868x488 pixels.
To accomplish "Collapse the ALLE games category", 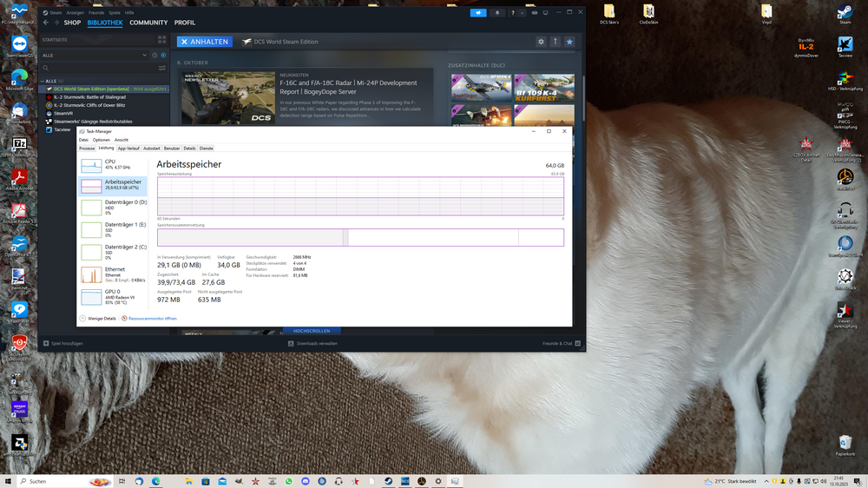I will click(x=42, y=81).
